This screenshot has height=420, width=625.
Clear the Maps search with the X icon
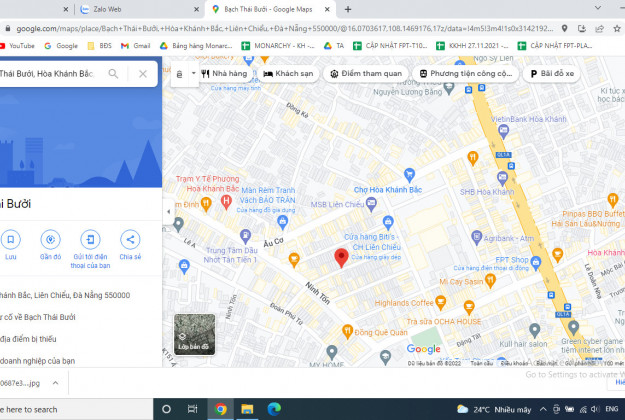pos(143,74)
